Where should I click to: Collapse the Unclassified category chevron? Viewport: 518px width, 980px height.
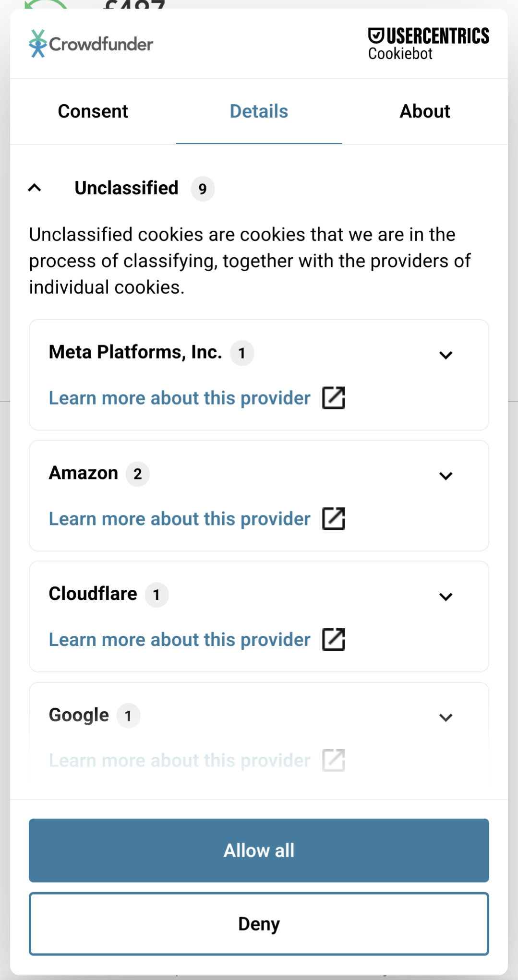35,188
